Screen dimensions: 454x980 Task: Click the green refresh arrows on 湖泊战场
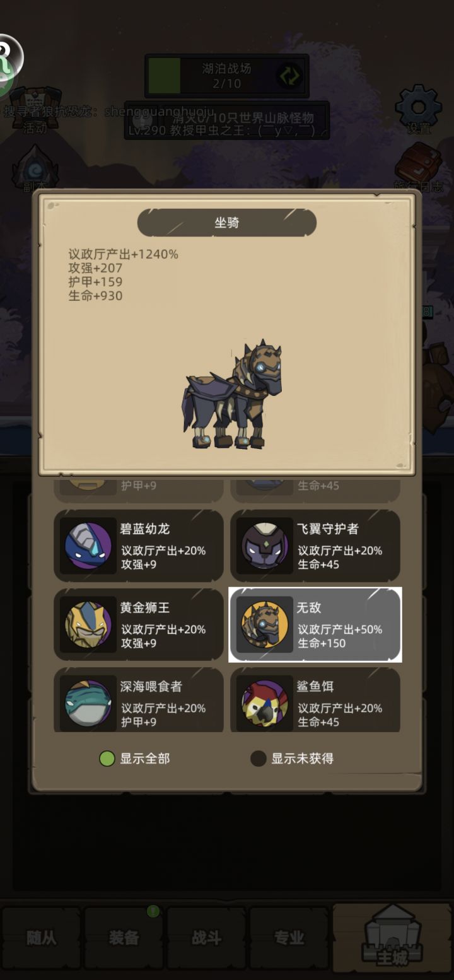[x=290, y=76]
